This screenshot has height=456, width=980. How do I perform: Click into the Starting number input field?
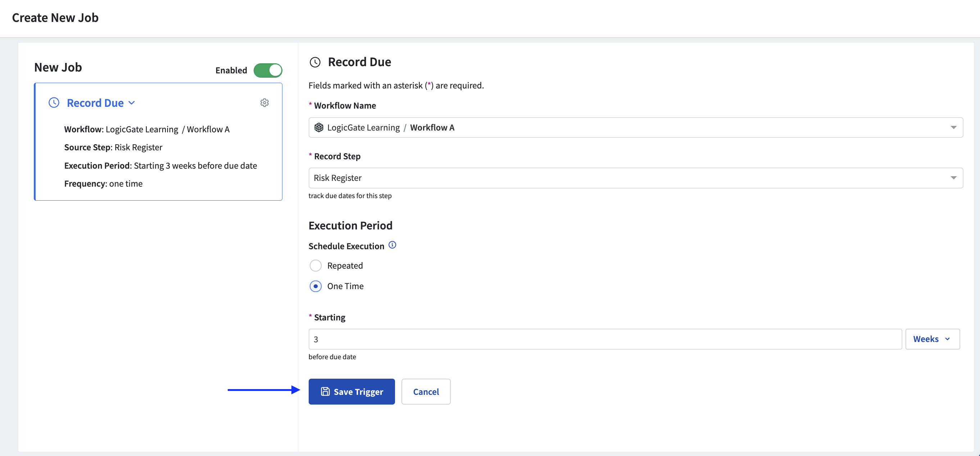[x=605, y=339]
